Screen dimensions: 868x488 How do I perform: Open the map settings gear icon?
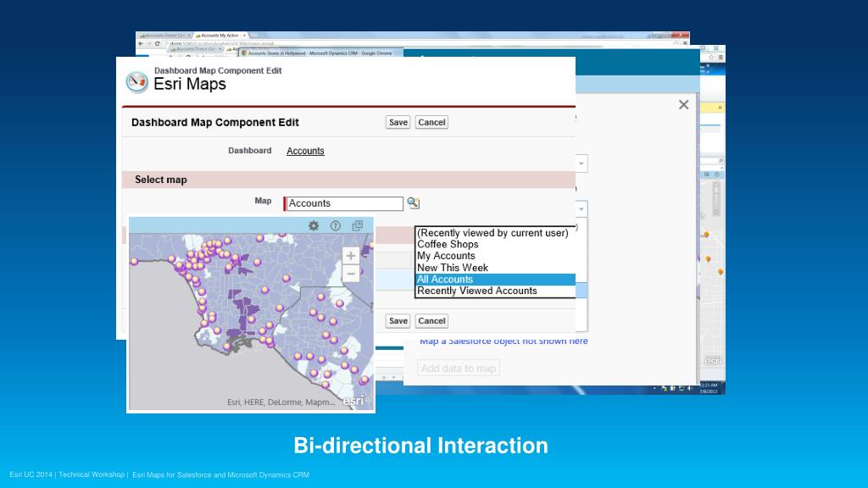(314, 225)
